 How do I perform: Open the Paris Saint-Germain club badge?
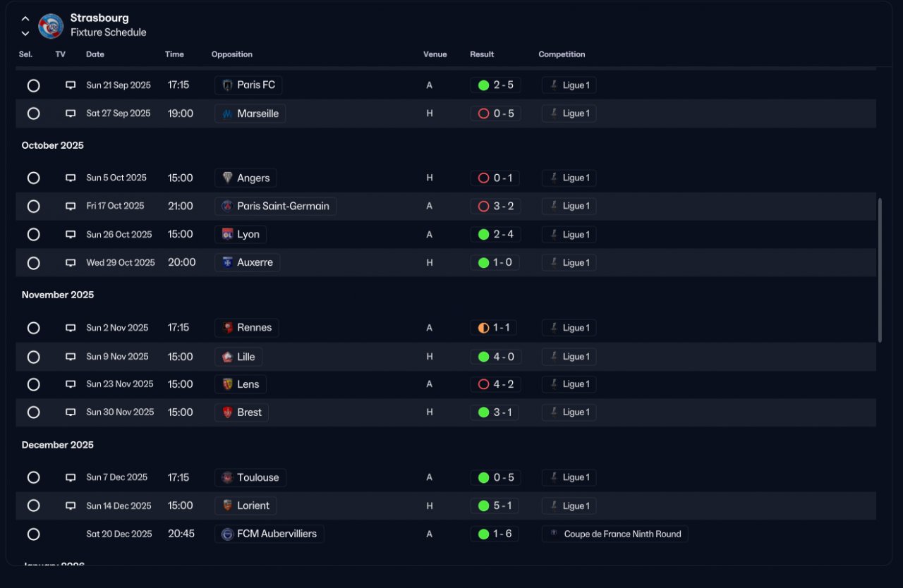coord(227,207)
